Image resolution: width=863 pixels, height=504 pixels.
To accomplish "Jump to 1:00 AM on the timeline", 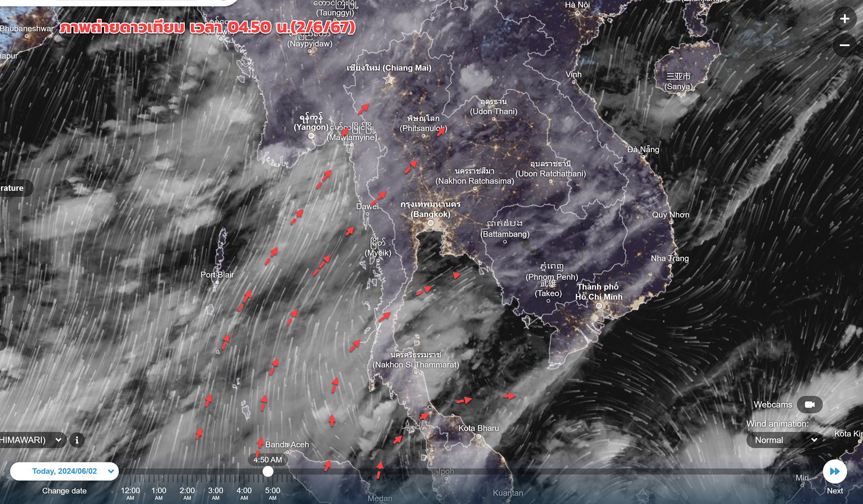I will [159, 493].
